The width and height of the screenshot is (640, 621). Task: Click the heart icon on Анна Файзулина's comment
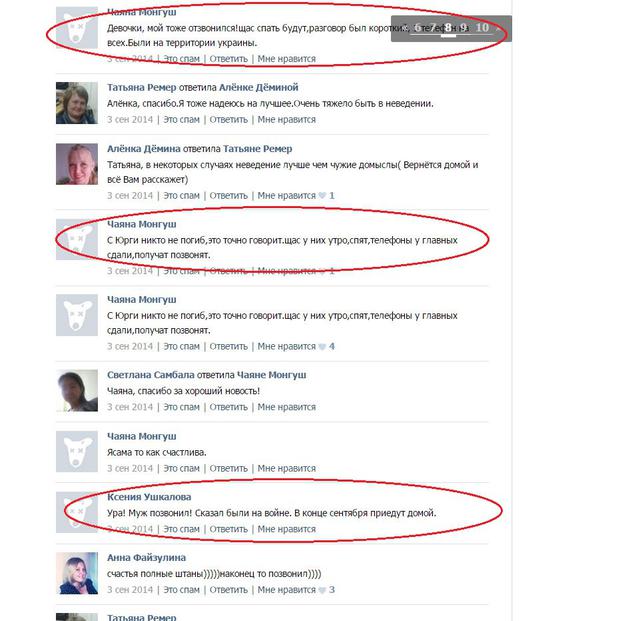coord(322,590)
